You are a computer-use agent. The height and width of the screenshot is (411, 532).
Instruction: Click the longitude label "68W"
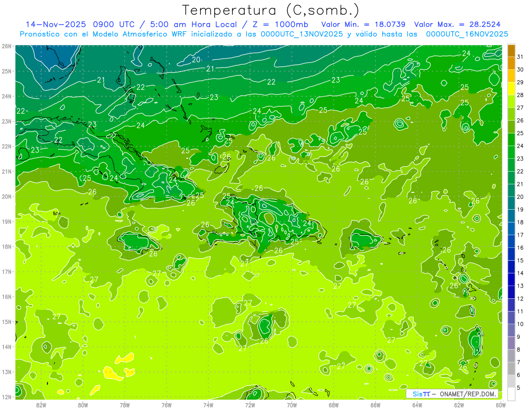click(333, 404)
